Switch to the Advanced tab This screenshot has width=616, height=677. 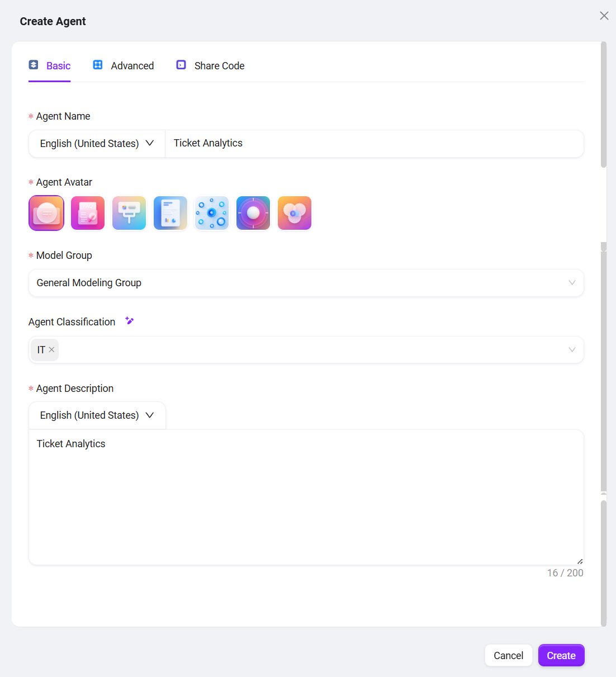tap(124, 66)
